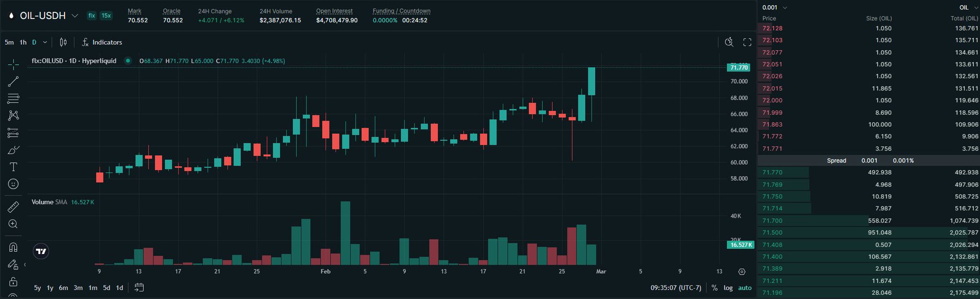Image resolution: width=980 pixels, height=299 pixels.
Task: Open the emoji sticker tool
Action: pos(13,184)
